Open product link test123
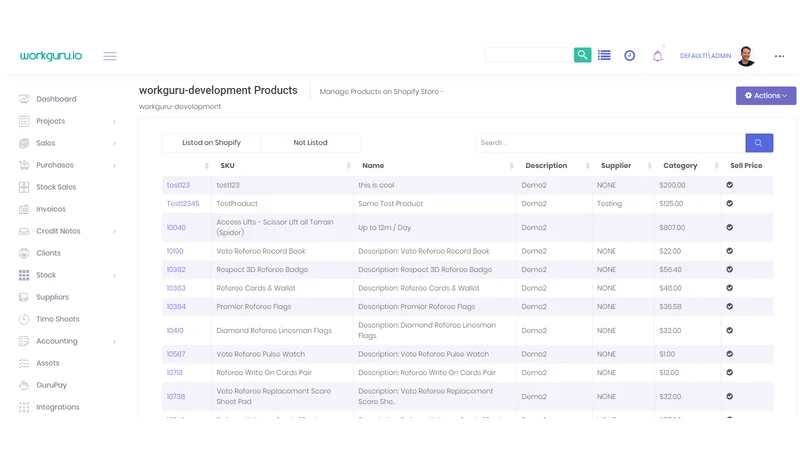This screenshot has height=450, width=800. 178,185
